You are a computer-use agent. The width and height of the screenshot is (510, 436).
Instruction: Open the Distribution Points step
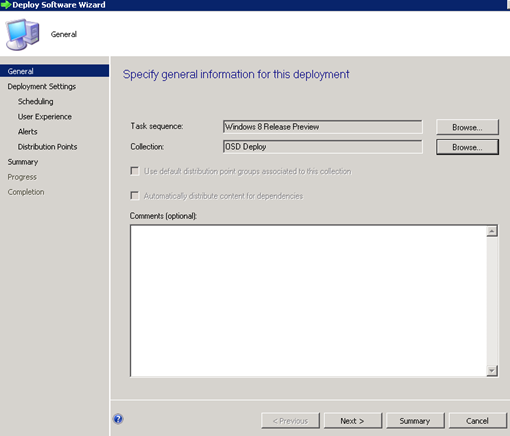coord(47,147)
